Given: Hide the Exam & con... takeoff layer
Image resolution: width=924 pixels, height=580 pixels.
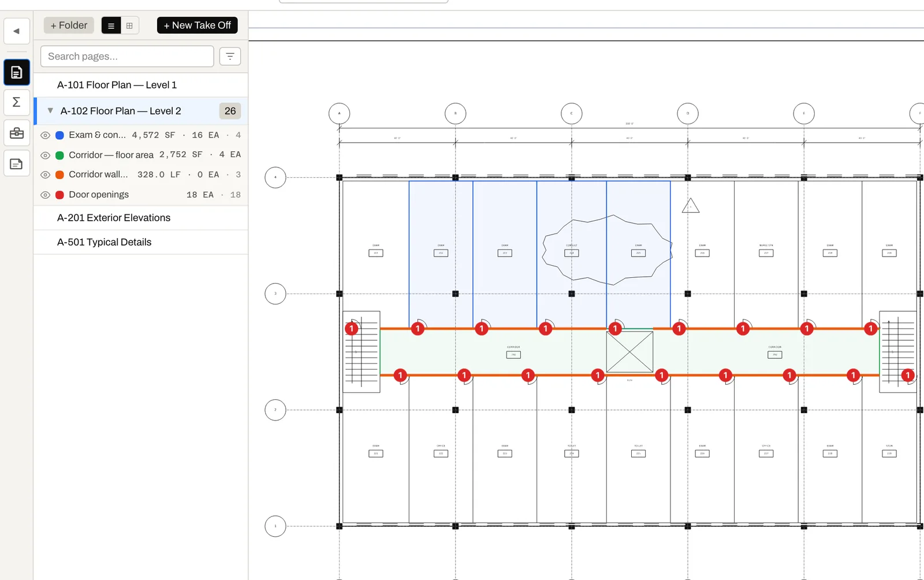Looking at the screenshot, I should pyautogui.click(x=45, y=135).
